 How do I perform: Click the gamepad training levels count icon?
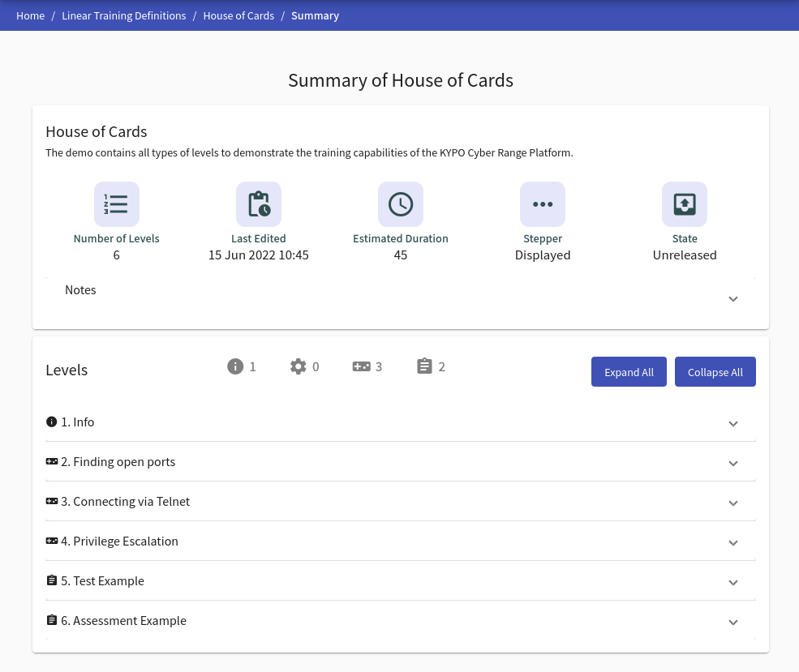[x=361, y=366]
